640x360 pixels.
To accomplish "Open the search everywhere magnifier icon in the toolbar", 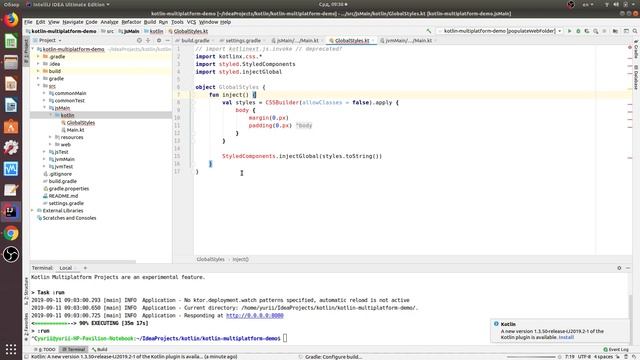I will point(635,31).
